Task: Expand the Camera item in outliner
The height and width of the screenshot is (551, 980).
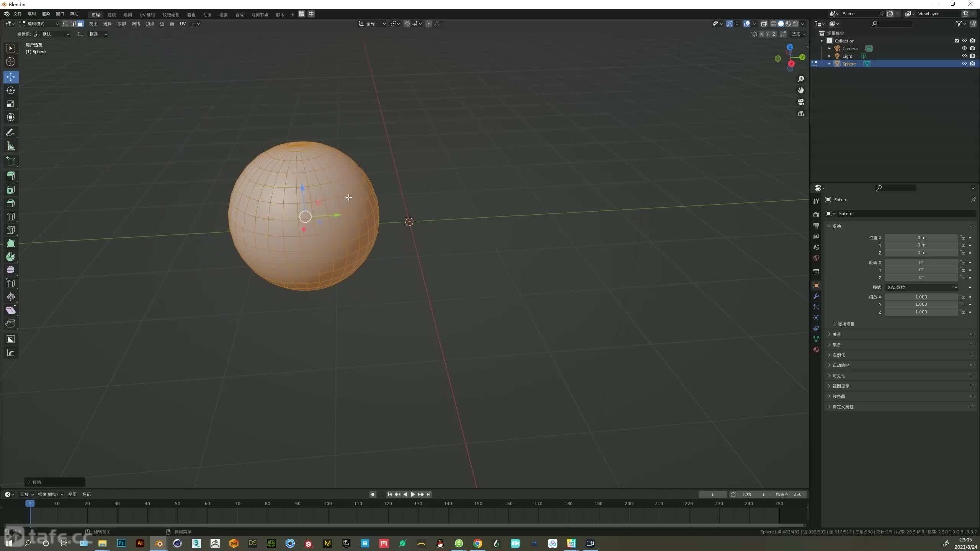Action: tap(830, 49)
